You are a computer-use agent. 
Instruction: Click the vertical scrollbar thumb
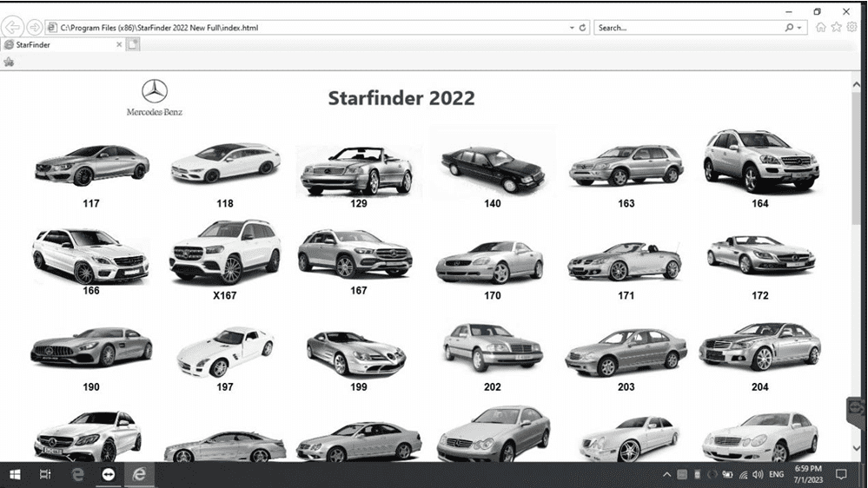click(x=857, y=159)
